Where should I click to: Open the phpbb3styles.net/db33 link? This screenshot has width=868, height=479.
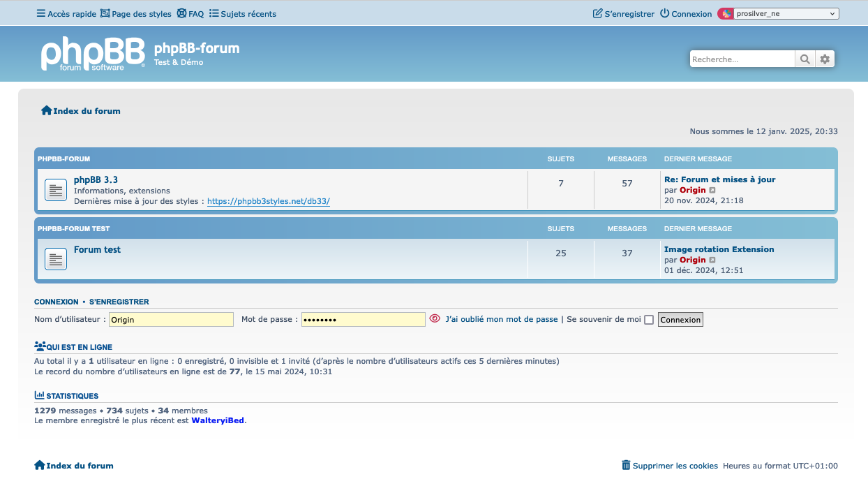tap(269, 201)
